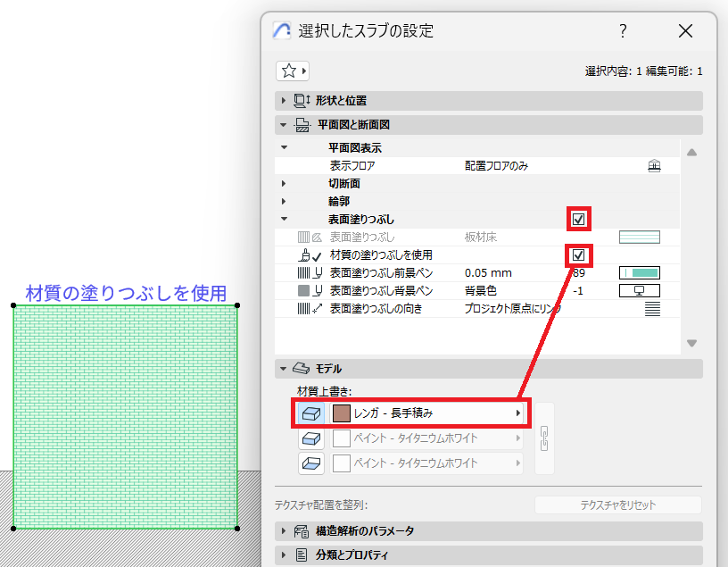Click the help question mark icon
This screenshot has height=567, width=728.
click(623, 31)
